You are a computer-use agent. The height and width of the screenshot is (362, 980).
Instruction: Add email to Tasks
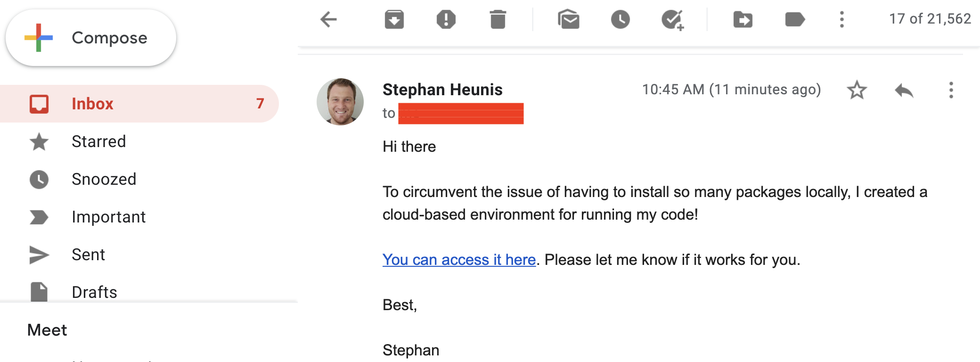[672, 20]
